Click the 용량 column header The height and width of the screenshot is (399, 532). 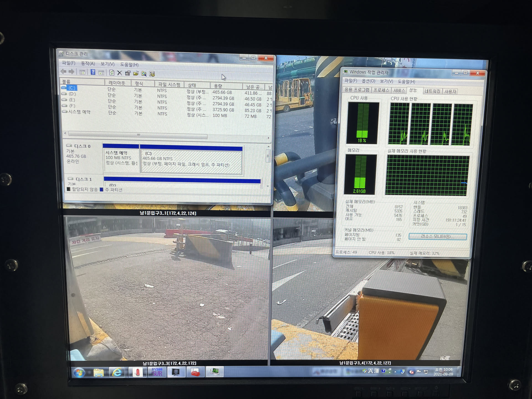[x=218, y=86]
